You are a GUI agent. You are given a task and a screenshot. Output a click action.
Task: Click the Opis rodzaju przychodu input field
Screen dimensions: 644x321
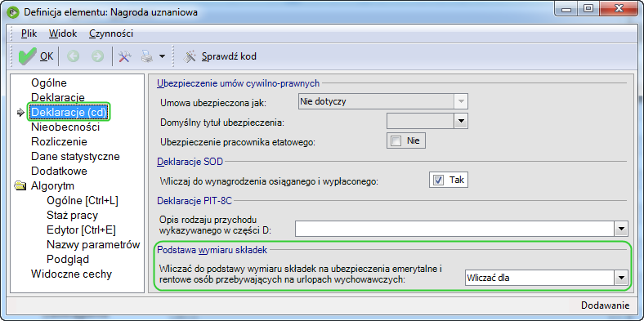point(455,230)
